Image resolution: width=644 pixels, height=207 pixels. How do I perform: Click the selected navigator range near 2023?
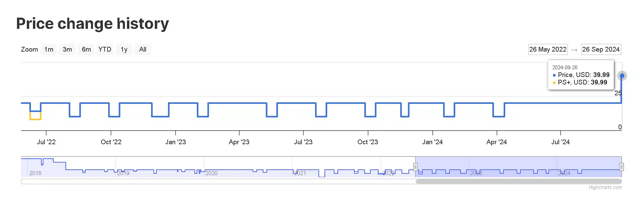(x=476, y=167)
